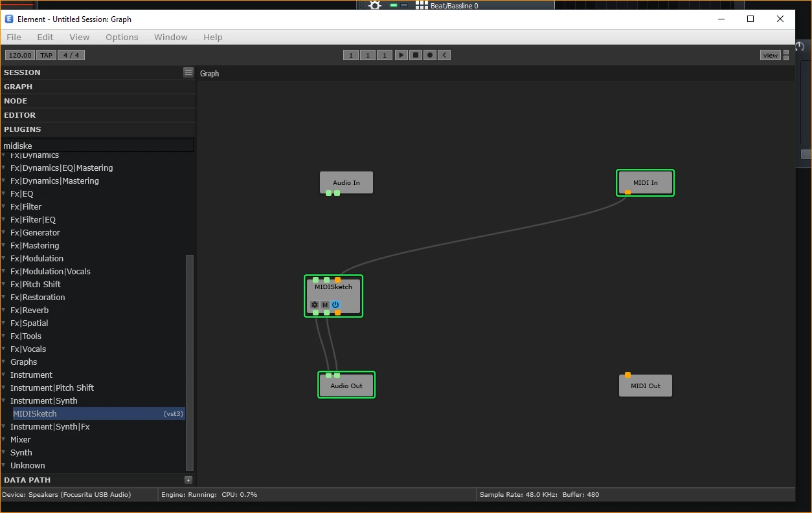Select the Audio In node
The width and height of the screenshot is (812, 513).
pos(346,182)
